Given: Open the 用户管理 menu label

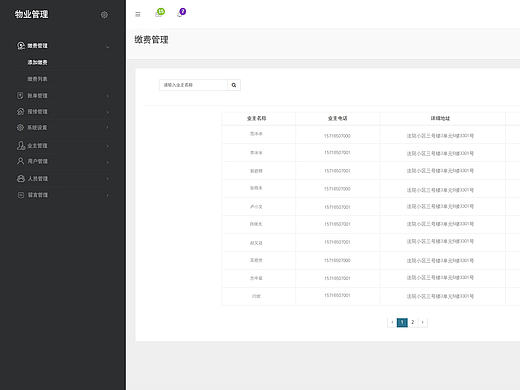Looking at the screenshot, I should pyautogui.click(x=37, y=161).
